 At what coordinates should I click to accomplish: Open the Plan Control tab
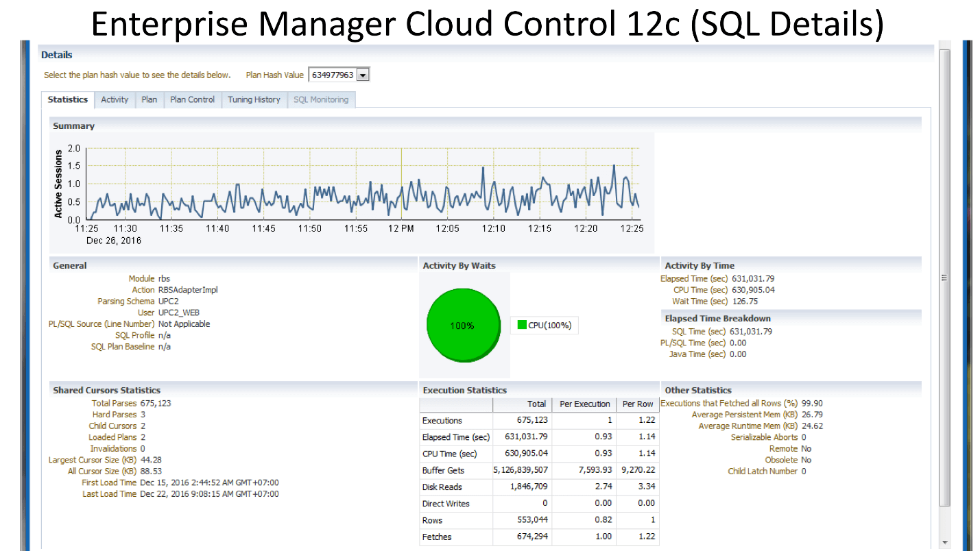193,99
